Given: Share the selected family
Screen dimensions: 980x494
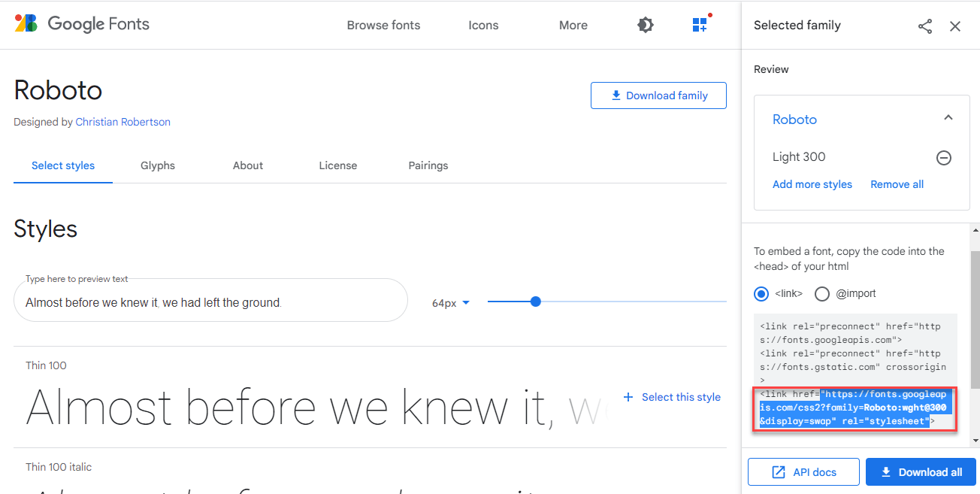Looking at the screenshot, I should (x=925, y=26).
